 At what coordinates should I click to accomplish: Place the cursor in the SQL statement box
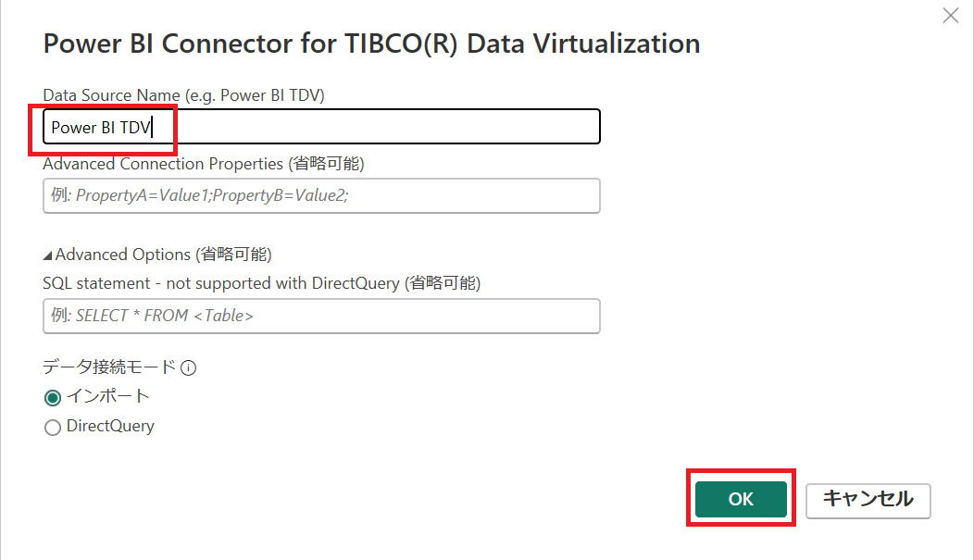coord(321,316)
